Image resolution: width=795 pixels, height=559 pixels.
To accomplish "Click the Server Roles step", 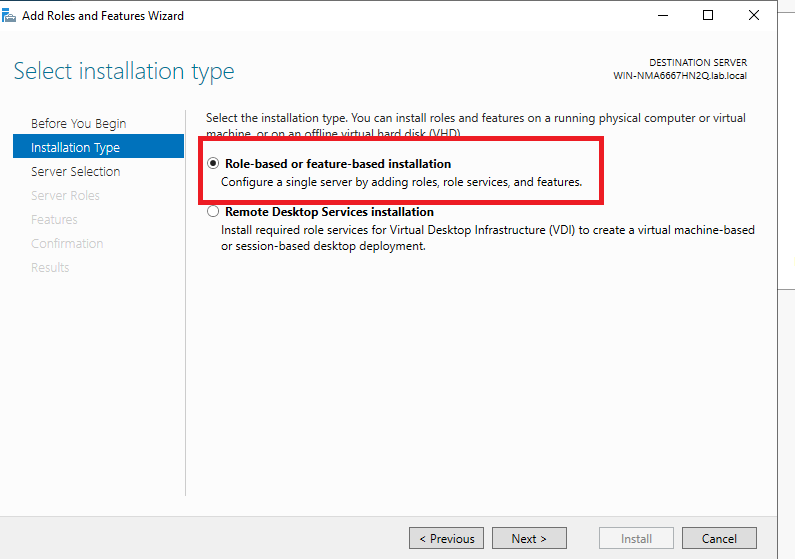I will 65,195.
